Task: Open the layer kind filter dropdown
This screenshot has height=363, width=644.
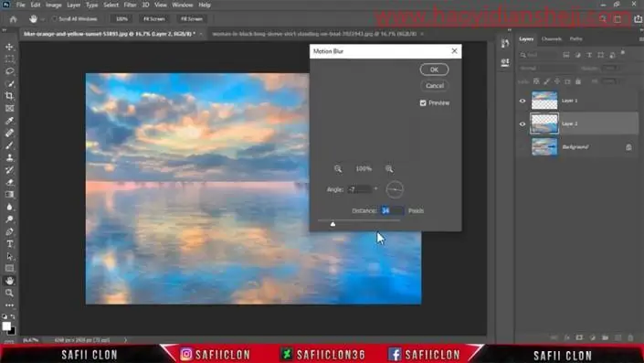Action: (538, 55)
